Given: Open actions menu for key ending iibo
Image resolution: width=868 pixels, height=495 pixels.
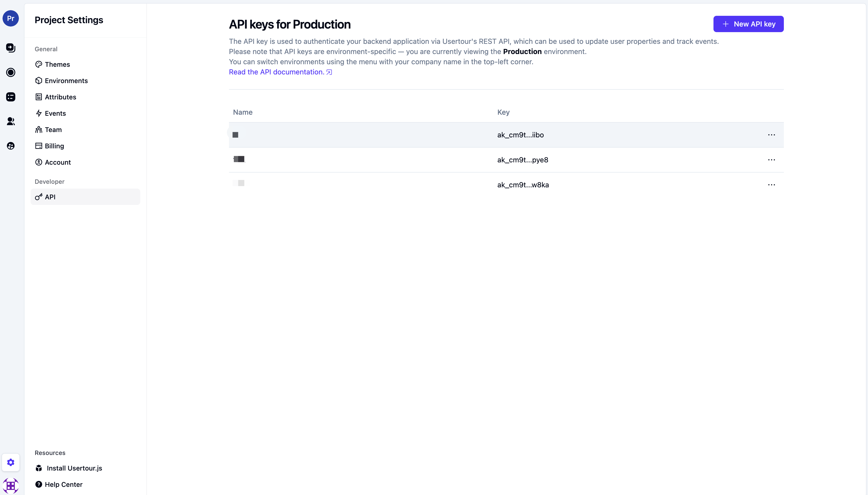Looking at the screenshot, I should coord(771,135).
